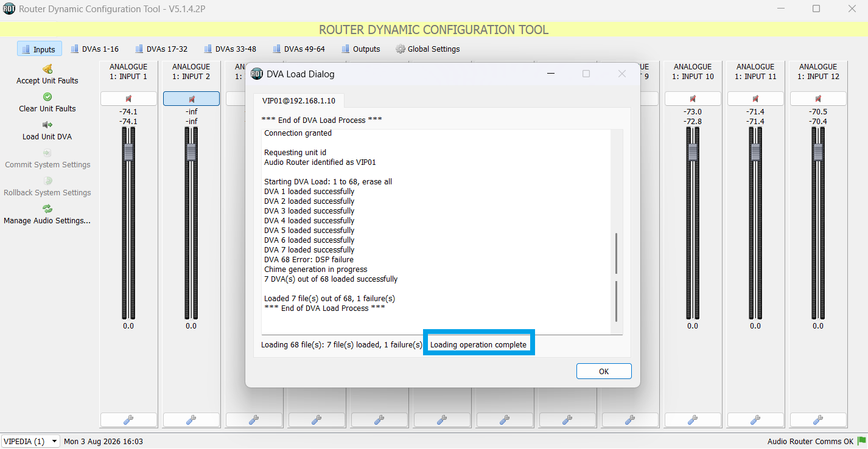
Task: Click 'Loading 68 file(s): 7 file(s) loaded' status text
Action: pos(341,345)
